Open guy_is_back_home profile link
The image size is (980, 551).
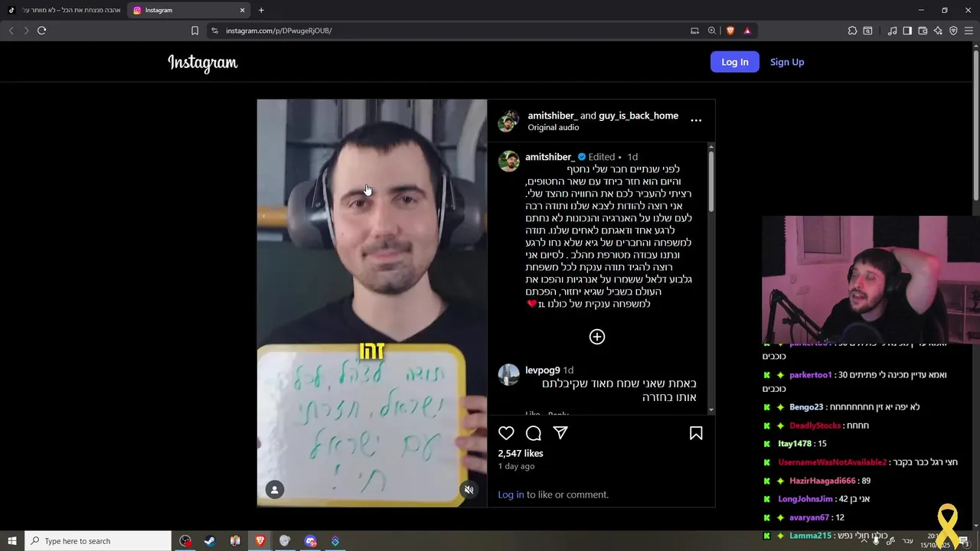click(639, 116)
